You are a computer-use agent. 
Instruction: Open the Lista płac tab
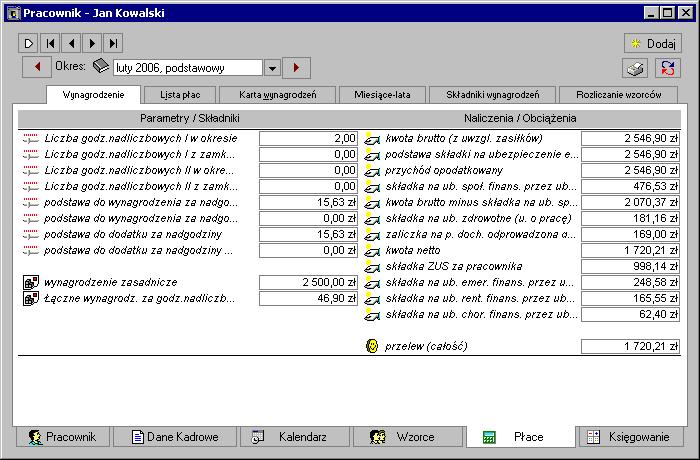tap(180, 95)
